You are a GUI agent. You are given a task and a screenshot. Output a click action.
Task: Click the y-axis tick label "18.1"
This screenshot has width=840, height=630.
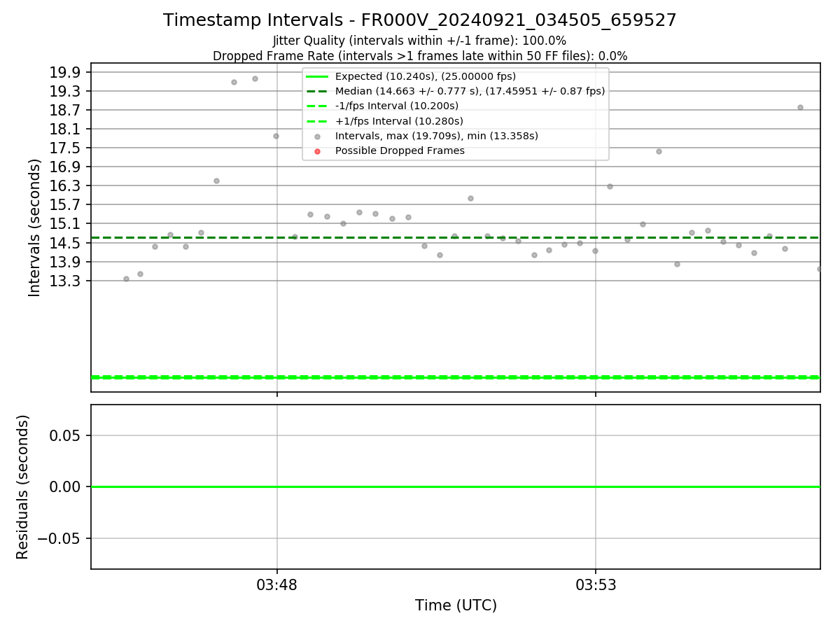[x=65, y=129]
